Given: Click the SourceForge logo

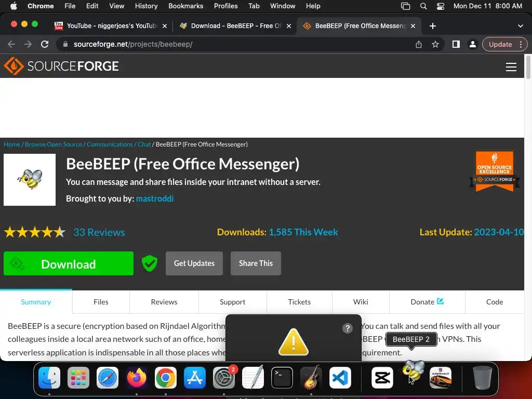Looking at the screenshot, I should point(61,66).
